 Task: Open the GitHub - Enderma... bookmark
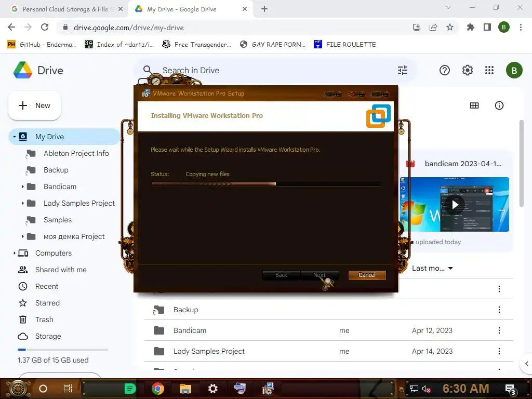coord(42,45)
